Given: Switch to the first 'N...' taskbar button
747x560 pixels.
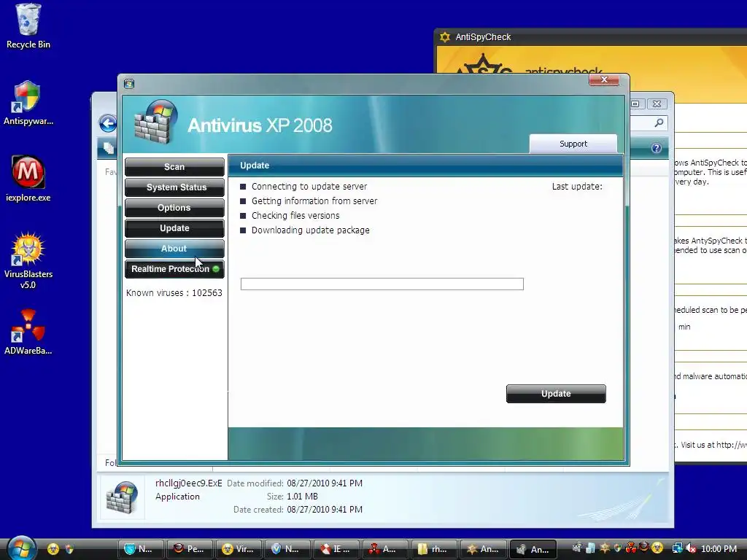Looking at the screenshot, I should pos(141,549).
